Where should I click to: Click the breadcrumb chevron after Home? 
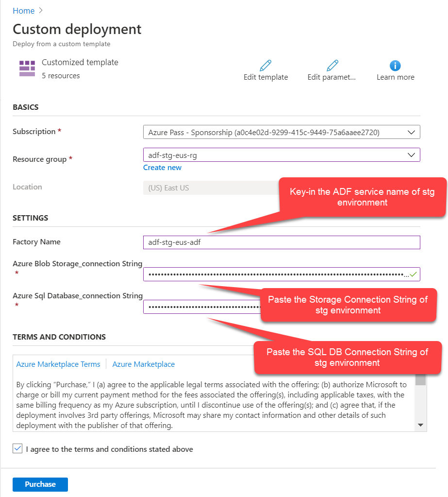point(41,11)
